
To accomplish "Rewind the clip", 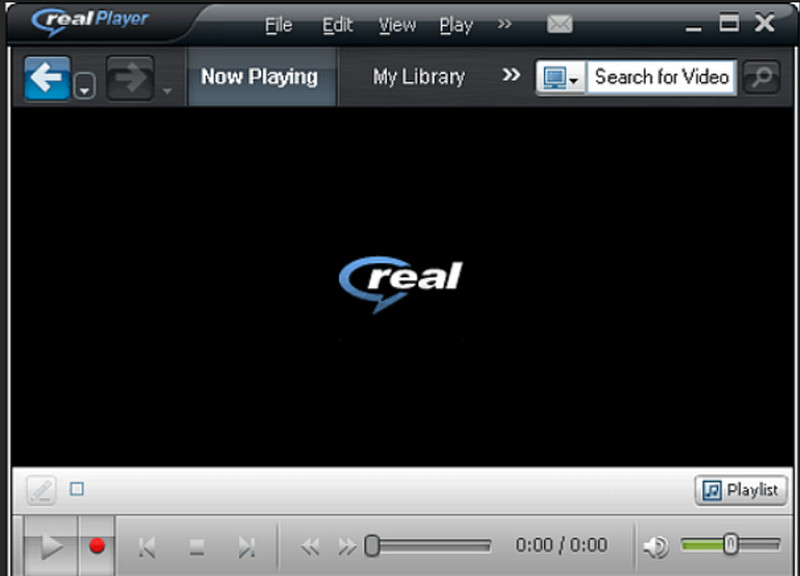I will coord(310,547).
